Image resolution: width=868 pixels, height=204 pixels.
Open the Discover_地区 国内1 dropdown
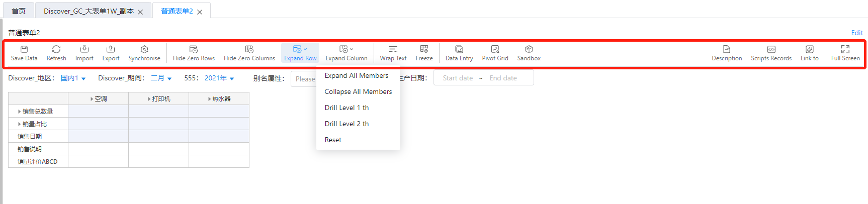pyautogui.click(x=73, y=78)
